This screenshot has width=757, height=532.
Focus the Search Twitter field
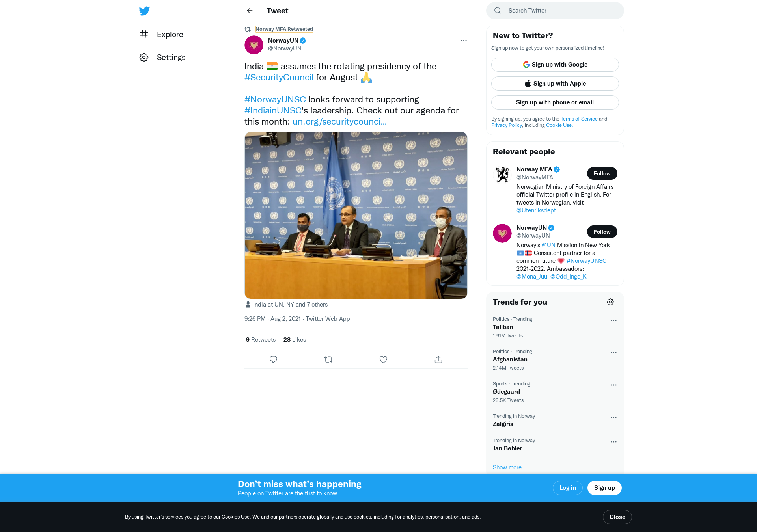(x=555, y=11)
